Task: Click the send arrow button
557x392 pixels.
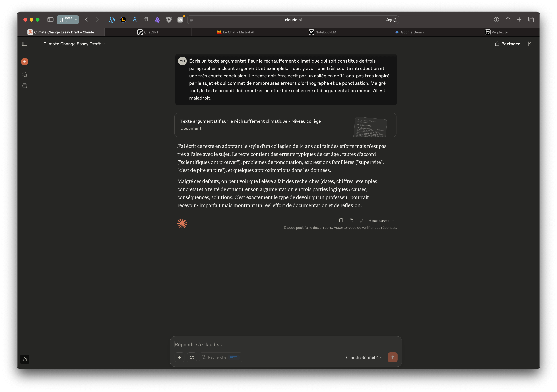Action: tap(392, 357)
